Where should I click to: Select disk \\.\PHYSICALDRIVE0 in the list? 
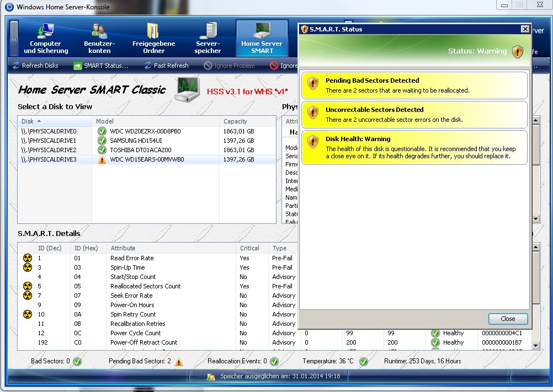pyautogui.click(x=147, y=131)
